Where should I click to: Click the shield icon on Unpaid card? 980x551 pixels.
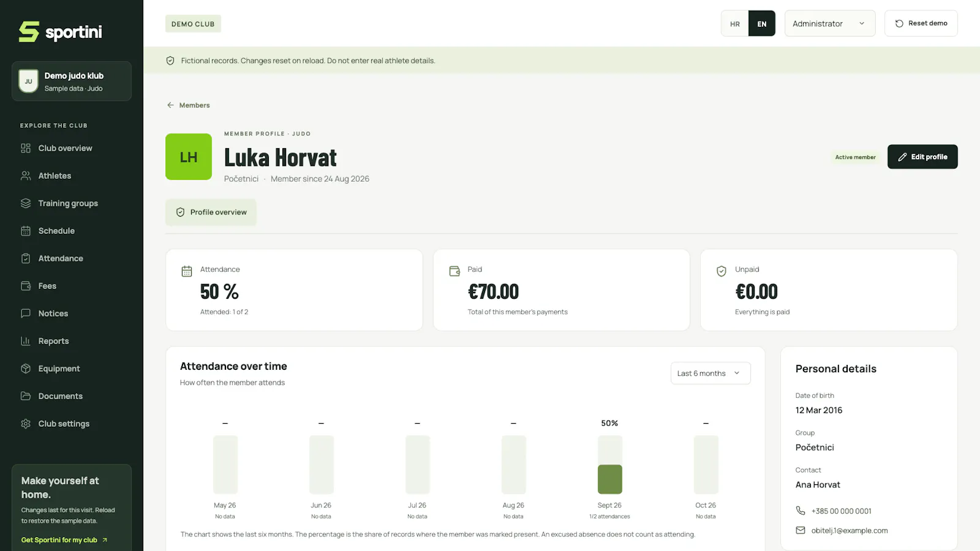pyautogui.click(x=722, y=271)
